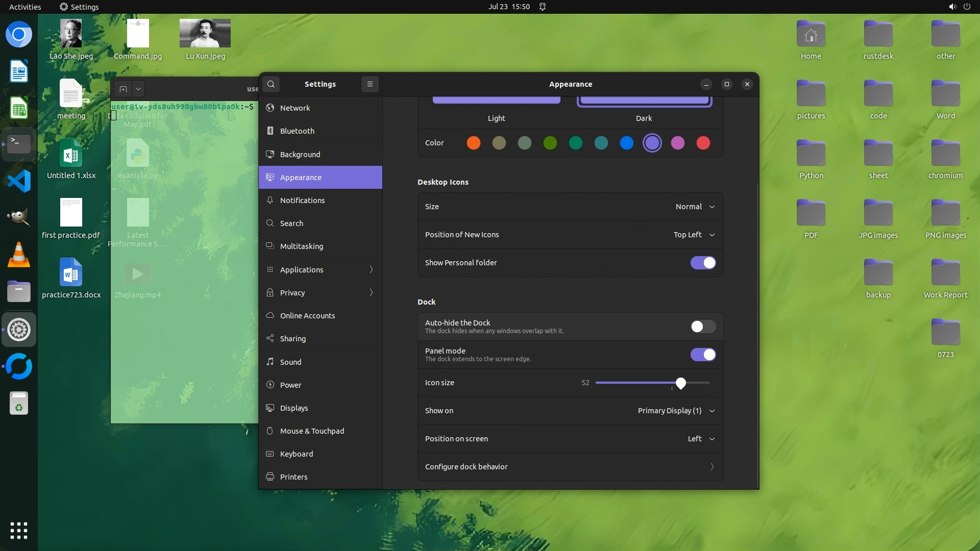Open the Lu Xun.jpeg desktop thumbnail
The image size is (980, 551).
pyautogui.click(x=205, y=34)
